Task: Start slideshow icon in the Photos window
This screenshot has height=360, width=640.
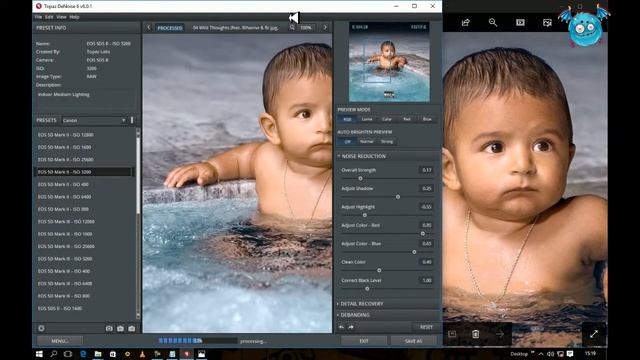Action: [520, 22]
